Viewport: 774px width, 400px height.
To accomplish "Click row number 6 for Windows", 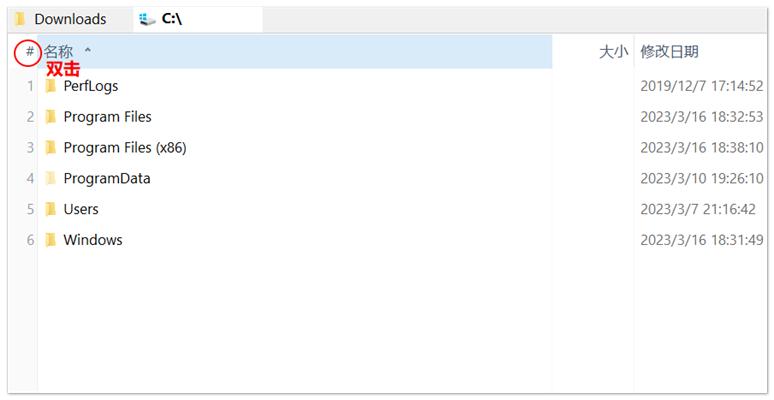I will (x=30, y=240).
